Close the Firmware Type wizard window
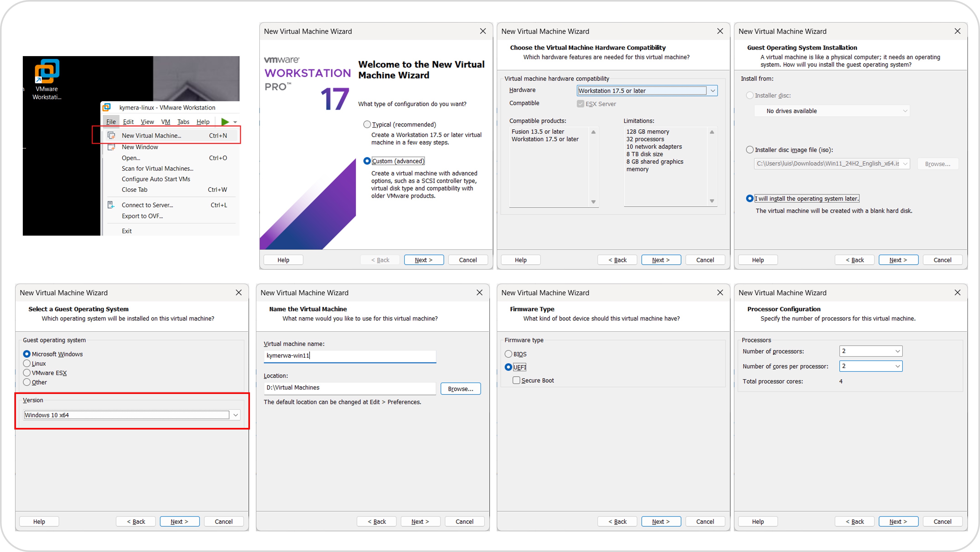Image resolution: width=980 pixels, height=552 pixels. click(720, 293)
